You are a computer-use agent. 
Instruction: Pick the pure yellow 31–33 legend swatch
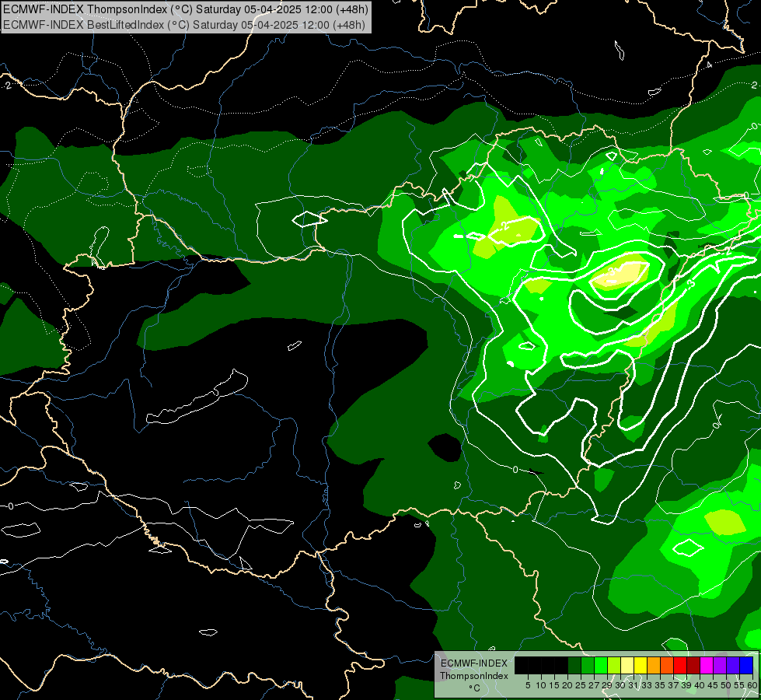pyautogui.click(x=641, y=665)
